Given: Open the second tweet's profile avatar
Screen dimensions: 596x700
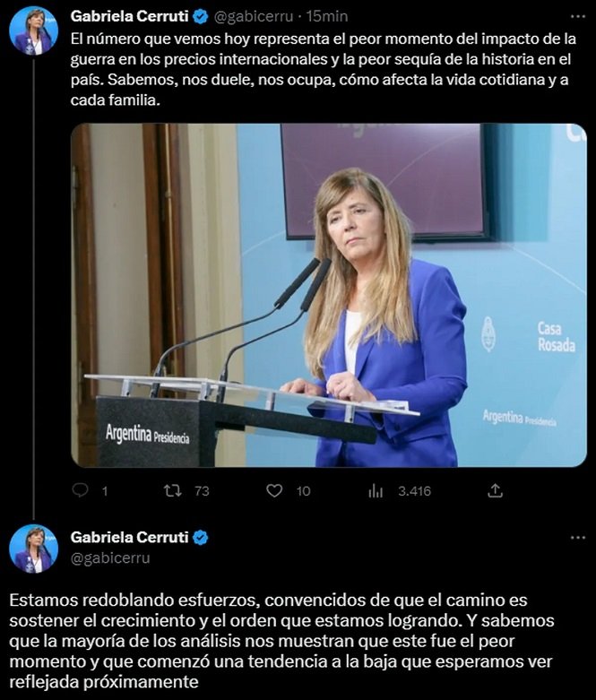Looking at the screenshot, I should tap(33, 549).
